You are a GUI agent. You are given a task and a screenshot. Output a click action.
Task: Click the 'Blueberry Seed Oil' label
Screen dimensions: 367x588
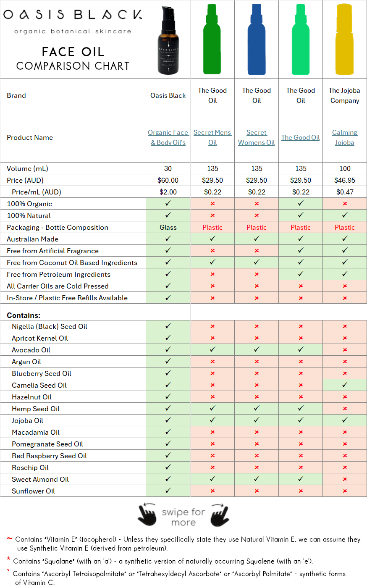tap(42, 373)
